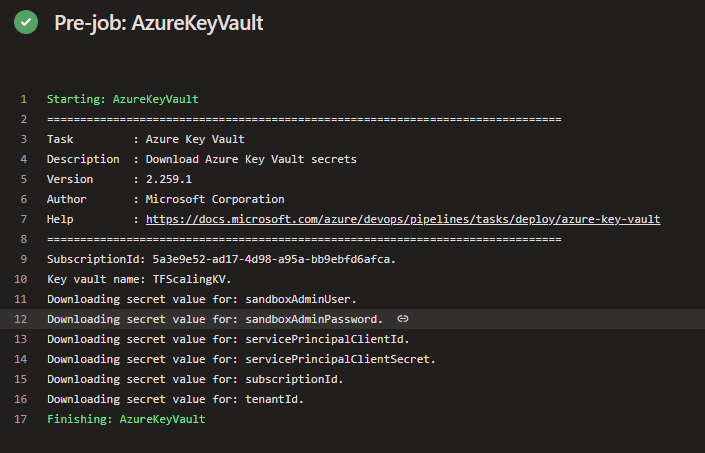Click line number 17 in log

21,419
